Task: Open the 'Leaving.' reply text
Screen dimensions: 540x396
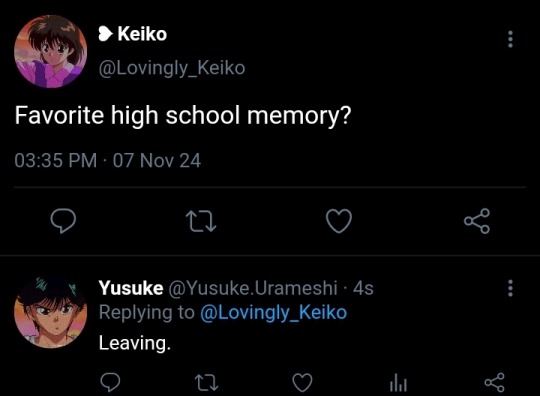Action: pyautogui.click(x=135, y=343)
